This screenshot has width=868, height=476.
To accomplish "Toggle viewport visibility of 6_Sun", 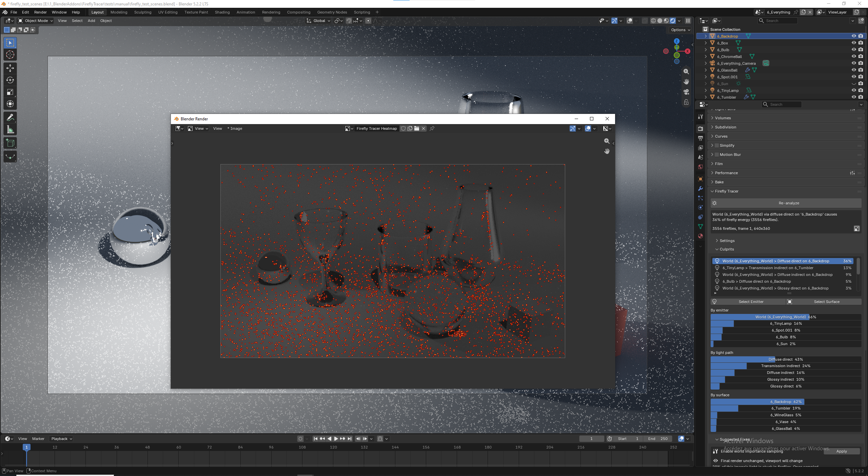I will coord(854,84).
